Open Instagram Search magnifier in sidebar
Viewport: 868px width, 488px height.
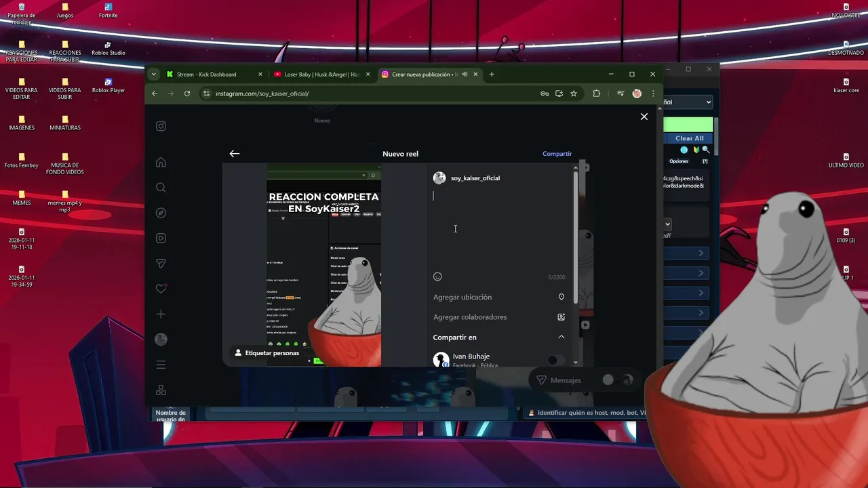[x=161, y=187]
